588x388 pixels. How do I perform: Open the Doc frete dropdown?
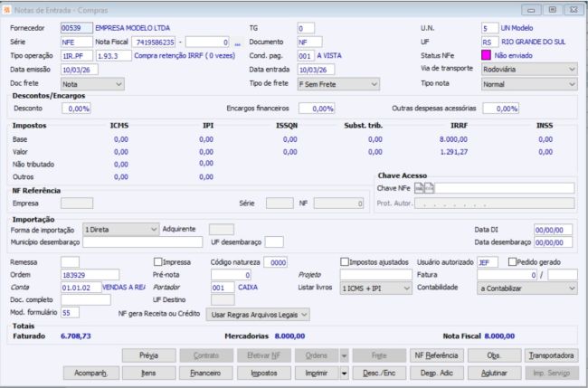coord(92,84)
